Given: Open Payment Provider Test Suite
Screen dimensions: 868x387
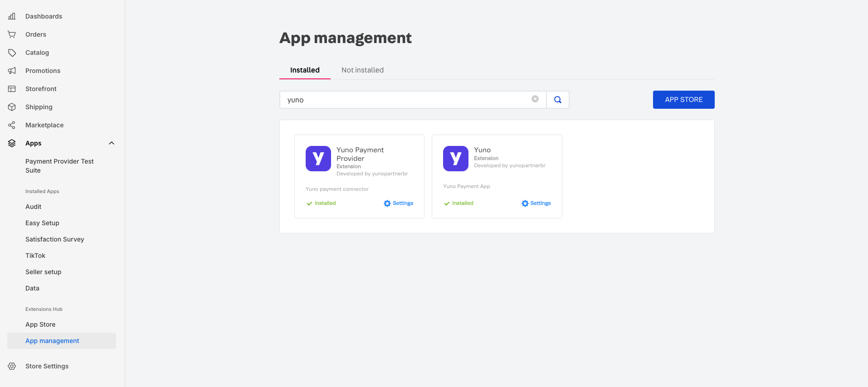Looking at the screenshot, I should [x=59, y=166].
